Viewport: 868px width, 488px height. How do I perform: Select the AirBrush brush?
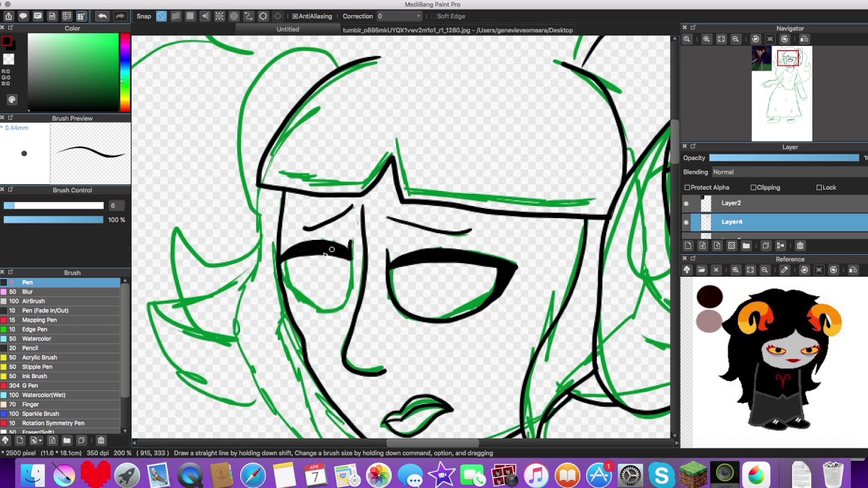tap(60, 301)
